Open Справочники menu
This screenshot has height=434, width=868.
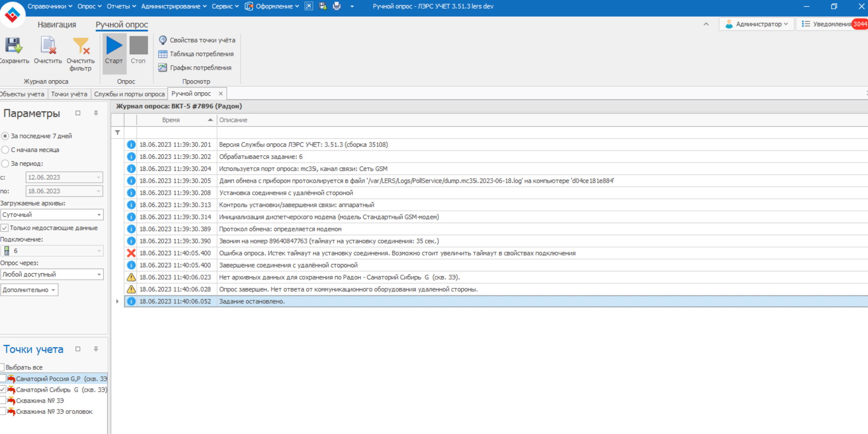[50, 6]
